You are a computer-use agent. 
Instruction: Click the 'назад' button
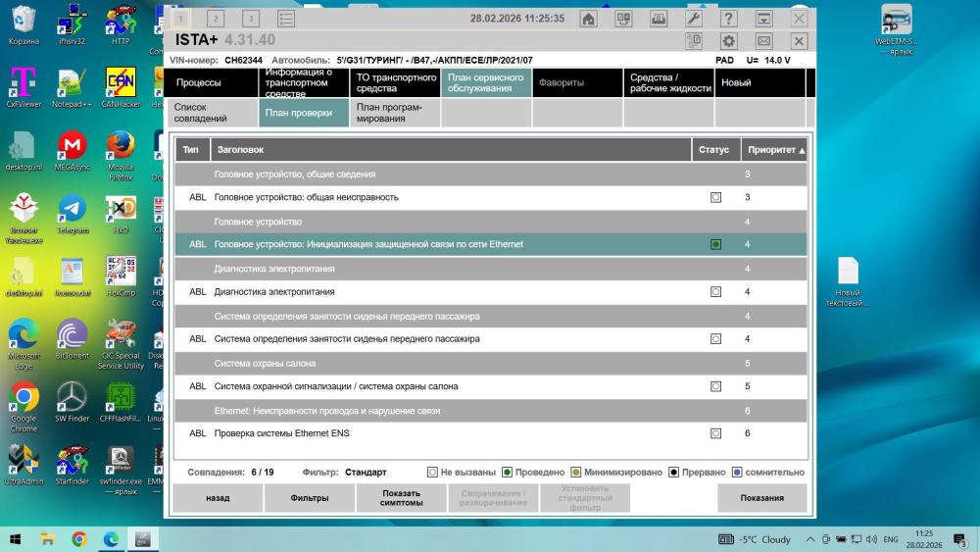coord(218,498)
